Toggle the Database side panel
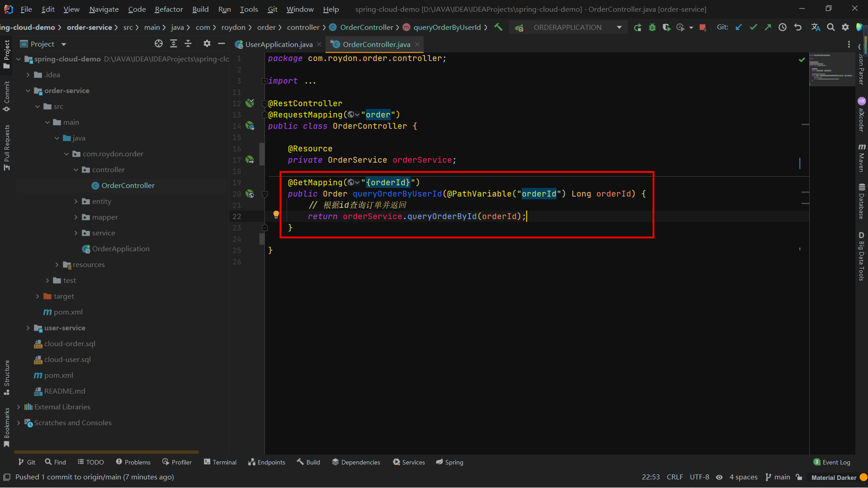The image size is (868, 488). (862, 201)
